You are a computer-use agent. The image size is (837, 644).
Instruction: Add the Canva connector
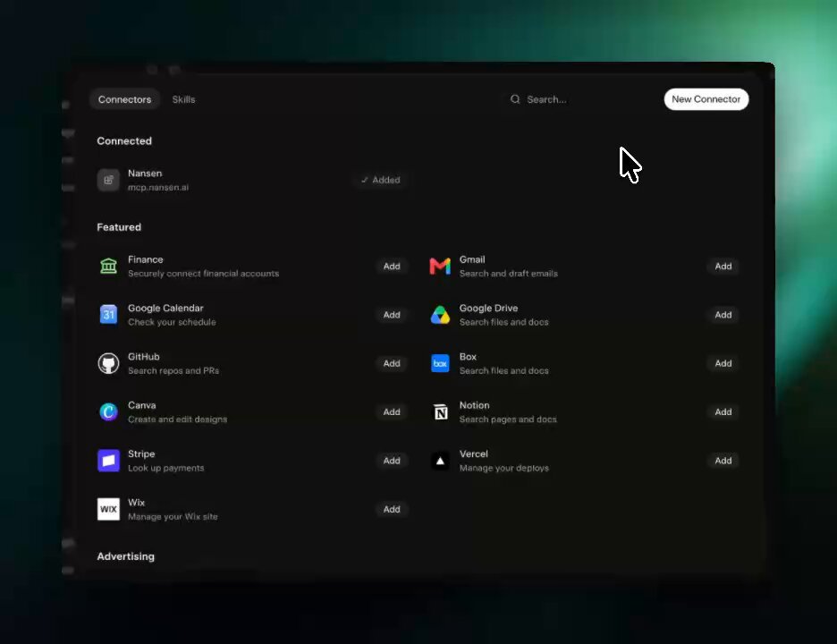392,411
